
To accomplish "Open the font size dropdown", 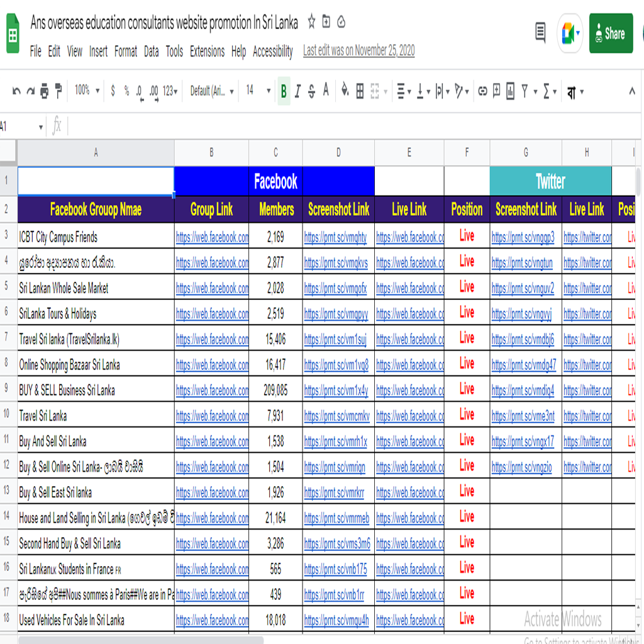I will pyautogui.click(x=258, y=90).
